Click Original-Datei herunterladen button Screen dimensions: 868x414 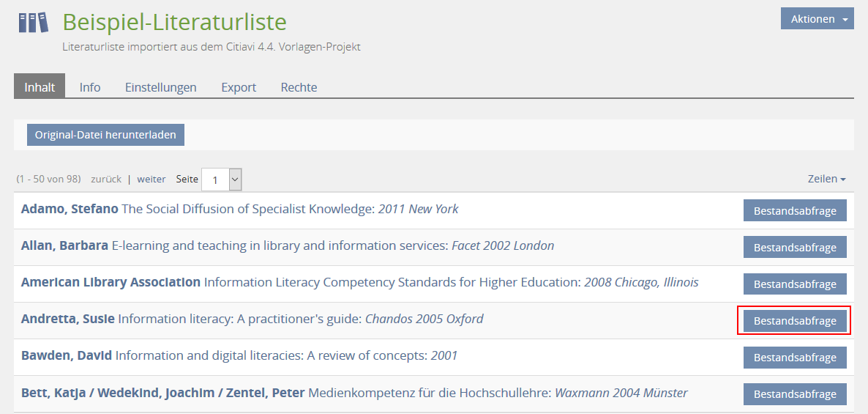[x=106, y=135]
